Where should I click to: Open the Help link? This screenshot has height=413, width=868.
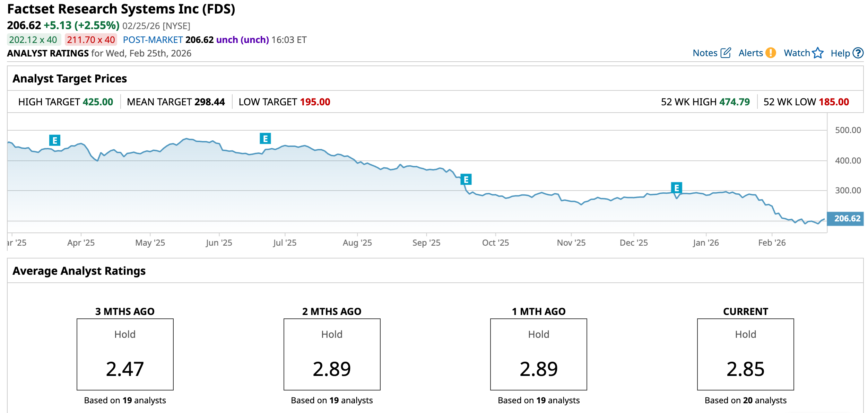(x=840, y=53)
